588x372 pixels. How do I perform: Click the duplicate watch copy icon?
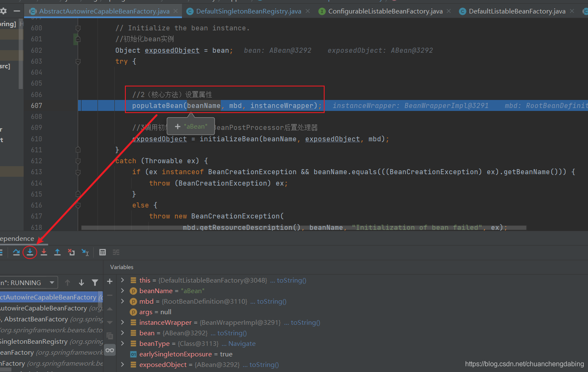110,336
